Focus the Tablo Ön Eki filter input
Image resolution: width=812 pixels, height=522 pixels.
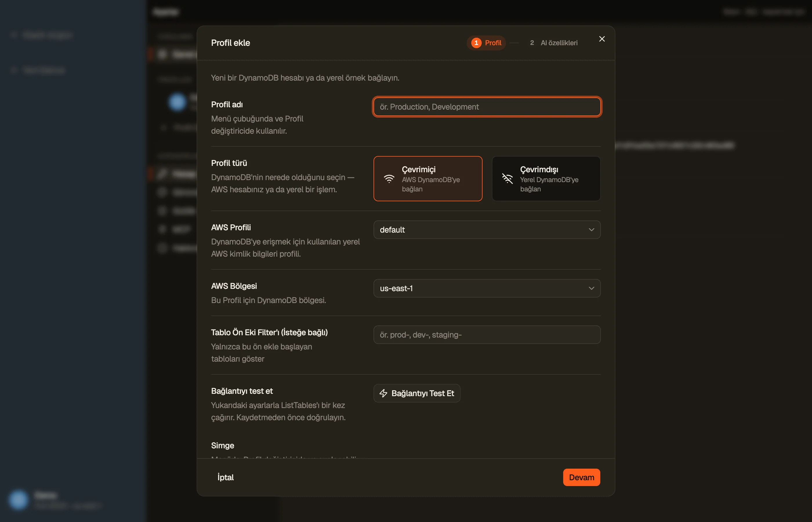[x=487, y=335]
